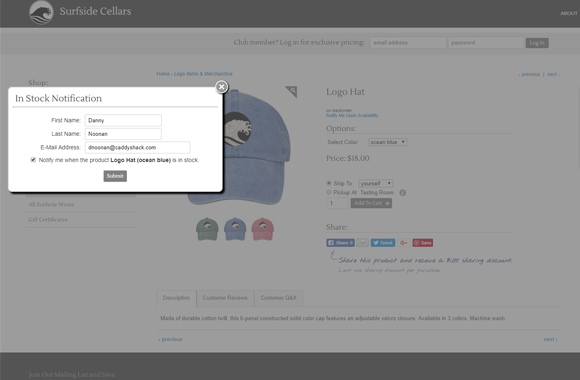This screenshot has width=580, height=380.
Task: Share product via Facebook Share button
Action: pyautogui.click(x=340, y=243)
